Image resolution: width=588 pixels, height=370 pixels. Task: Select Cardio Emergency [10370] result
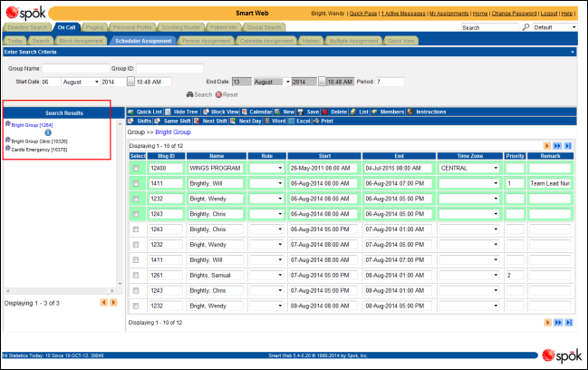pos(39,150)
